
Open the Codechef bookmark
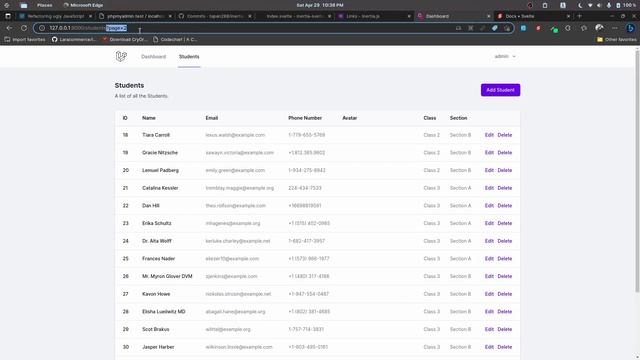pyautogui.click(x=175, y=40)
